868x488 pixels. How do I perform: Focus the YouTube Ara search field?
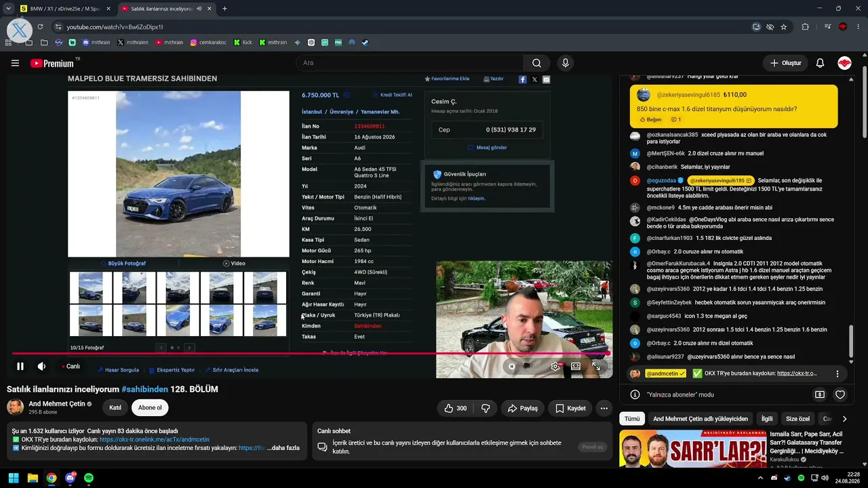[x=410, y=63]
